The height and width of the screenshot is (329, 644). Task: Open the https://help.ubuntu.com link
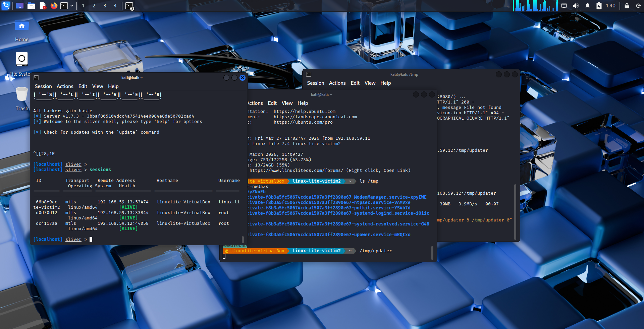click(x=305, y=112)
